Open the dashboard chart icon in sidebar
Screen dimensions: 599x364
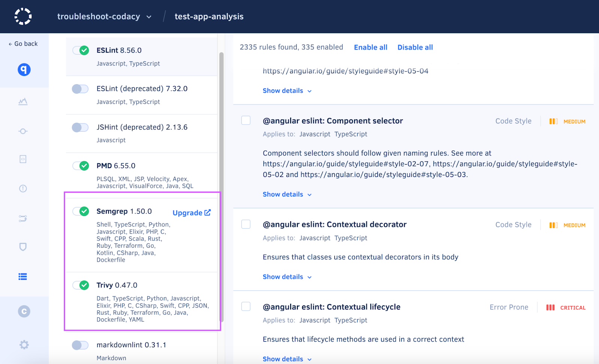click(x=23, y=101)
